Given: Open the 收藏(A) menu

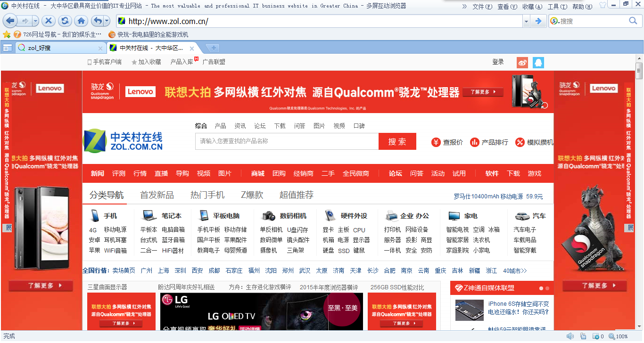Looking at the screenshot, I should [532, 7].
